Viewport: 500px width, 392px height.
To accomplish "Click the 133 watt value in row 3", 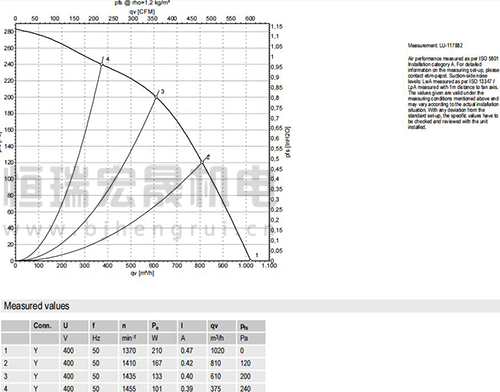I will [157, 376].
